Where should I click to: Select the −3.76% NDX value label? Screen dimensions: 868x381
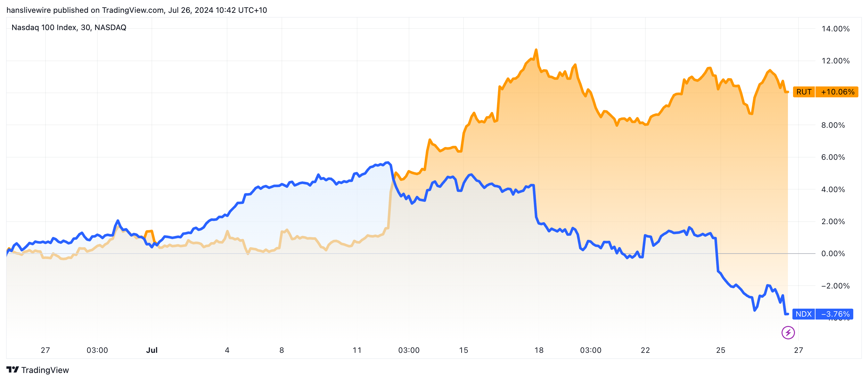pyautogui.click(x=835, y=314)
